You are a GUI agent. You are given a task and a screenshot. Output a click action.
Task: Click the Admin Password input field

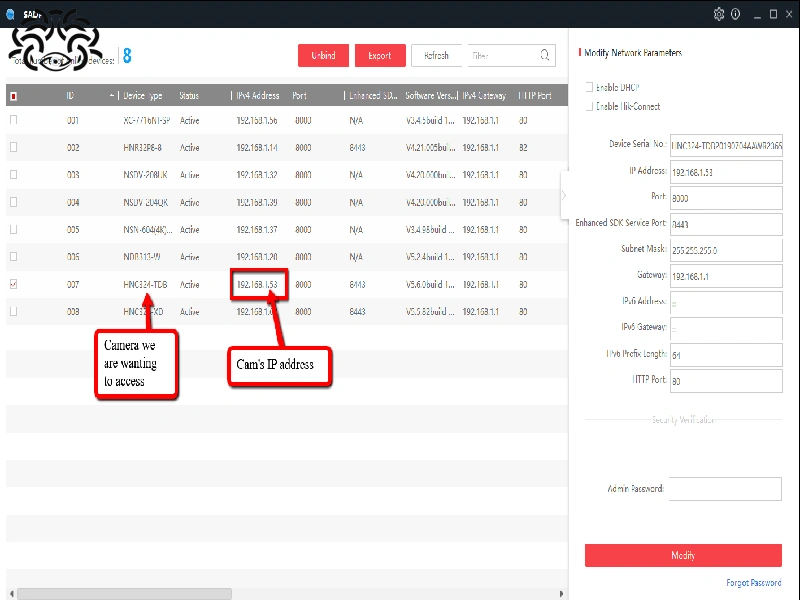725,489
